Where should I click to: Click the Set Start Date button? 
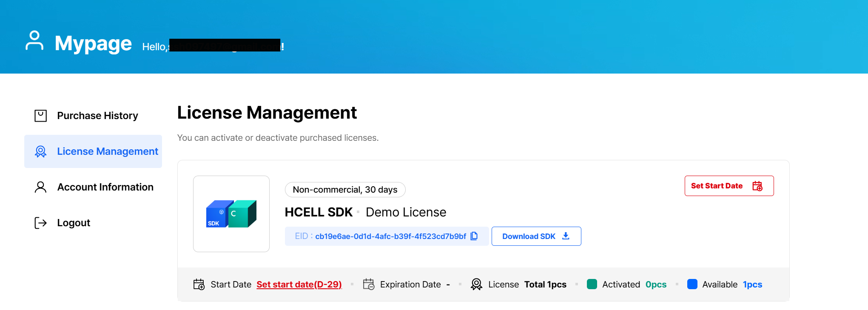point(729,186)
